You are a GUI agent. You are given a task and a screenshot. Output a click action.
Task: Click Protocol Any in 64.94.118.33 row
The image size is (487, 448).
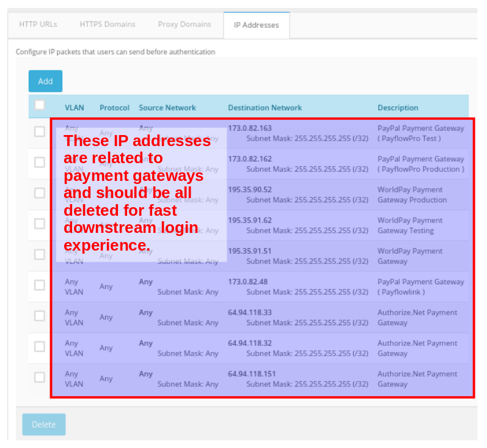coord(106,318)
